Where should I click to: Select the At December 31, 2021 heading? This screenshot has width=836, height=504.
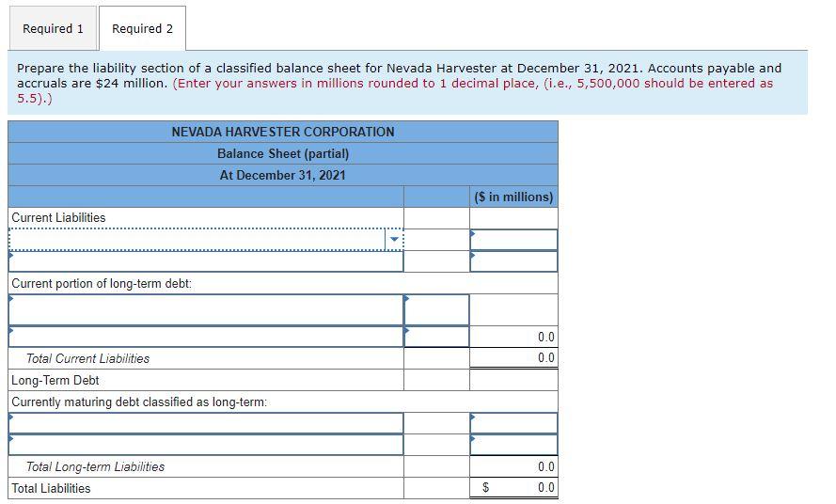pos(282,175)
